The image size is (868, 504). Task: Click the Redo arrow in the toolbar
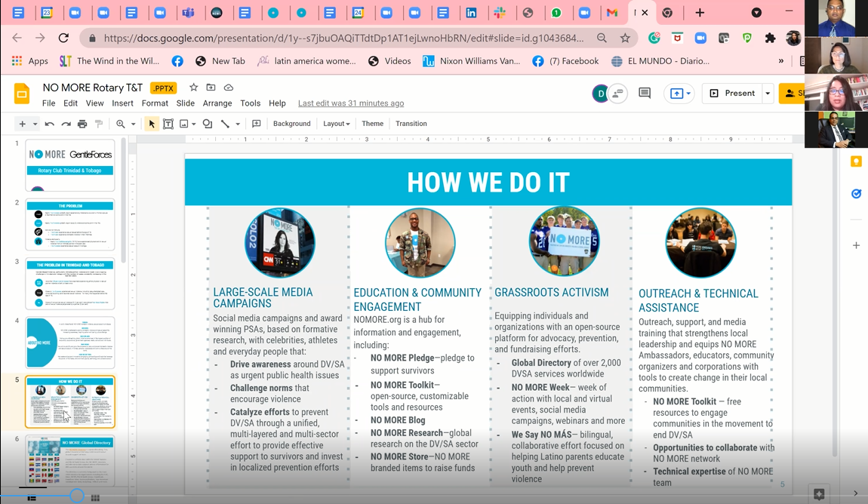(66, 124)
